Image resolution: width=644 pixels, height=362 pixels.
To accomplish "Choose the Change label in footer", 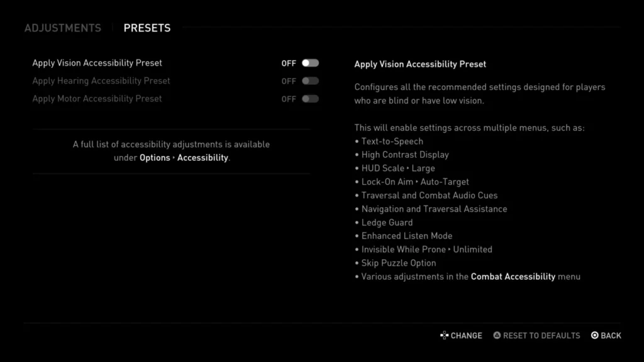I will point(466,336).
